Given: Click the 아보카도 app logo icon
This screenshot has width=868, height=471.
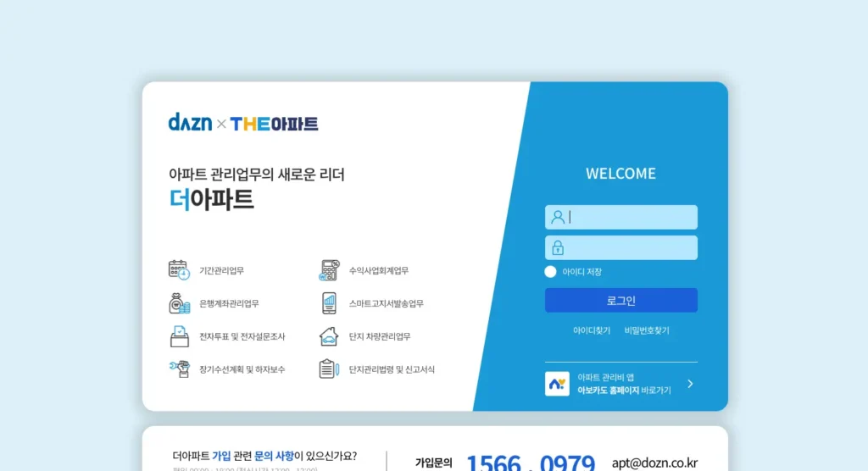Looking at the screenshot, I should point(557,384).
